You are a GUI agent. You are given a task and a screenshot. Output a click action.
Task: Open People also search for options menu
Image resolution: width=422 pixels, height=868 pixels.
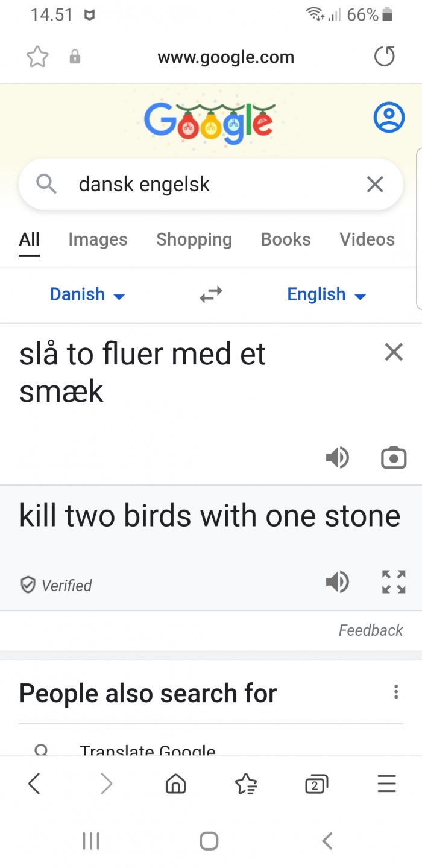pyautogui.click(x=396, y=692)
